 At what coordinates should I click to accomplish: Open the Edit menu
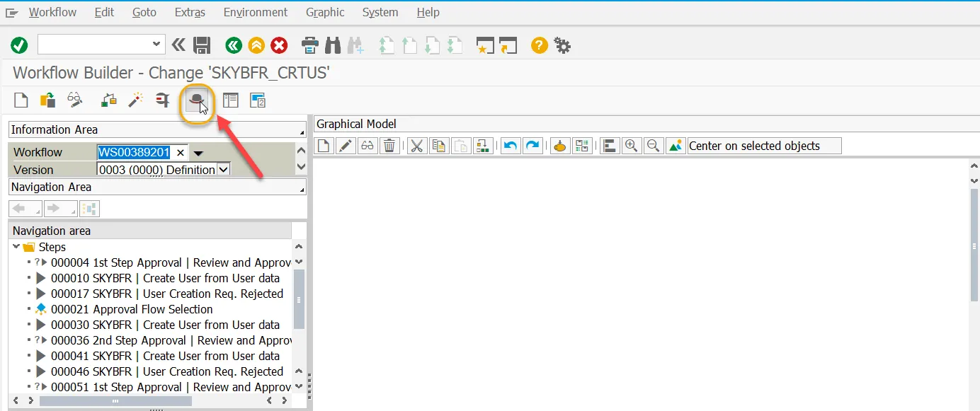(104, 12)
